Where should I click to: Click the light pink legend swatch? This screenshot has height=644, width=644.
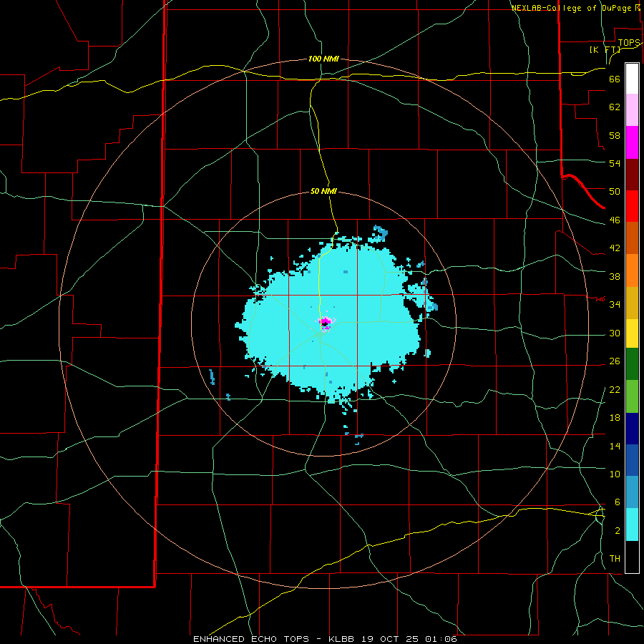632,110
